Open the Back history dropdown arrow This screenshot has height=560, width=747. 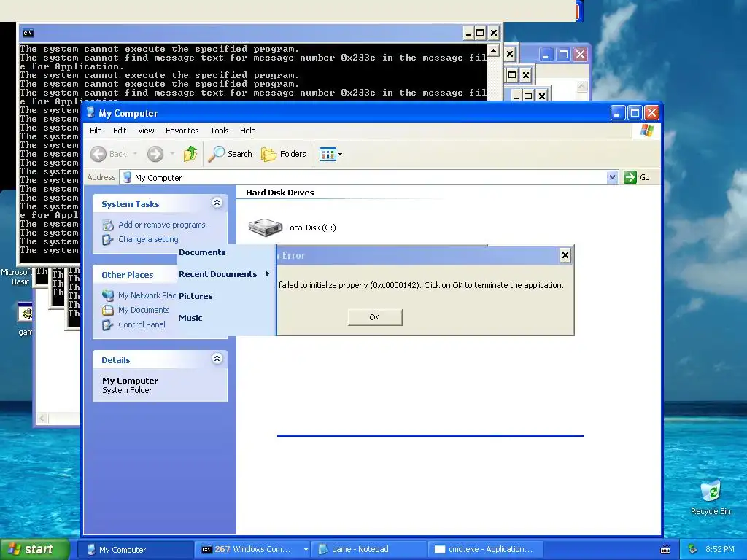click(x=135, y=154)
